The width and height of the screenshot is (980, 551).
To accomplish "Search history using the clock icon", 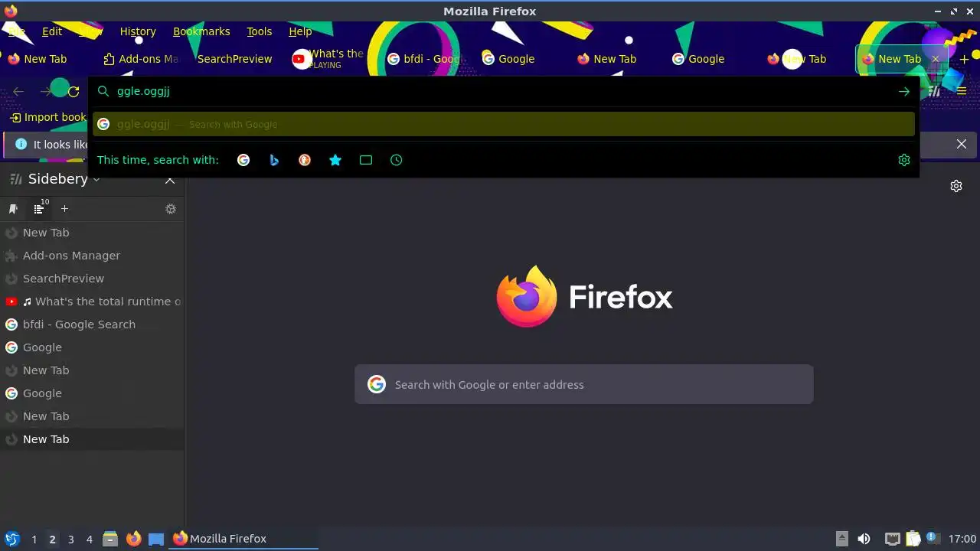I will (x=396, y=160).
